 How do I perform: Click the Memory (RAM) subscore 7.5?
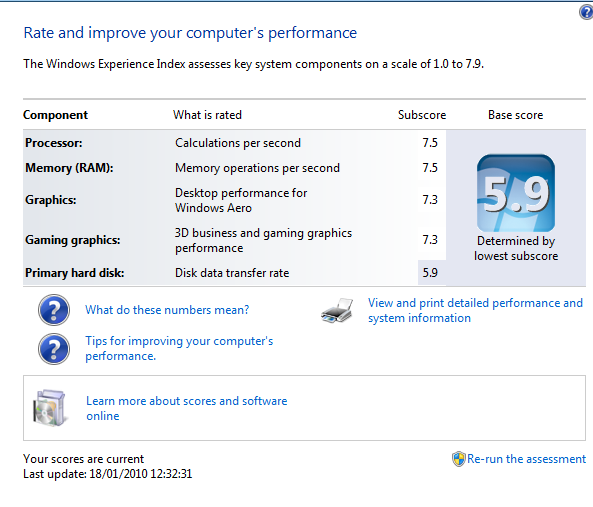(430, 168)
